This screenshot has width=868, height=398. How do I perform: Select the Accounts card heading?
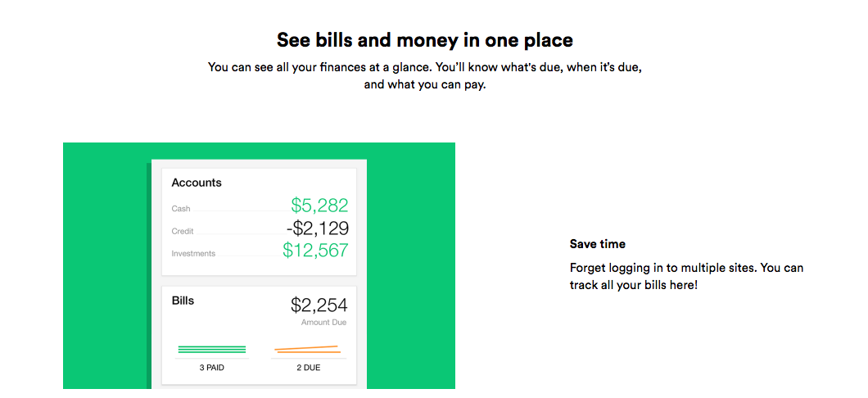tap(197, 183)
